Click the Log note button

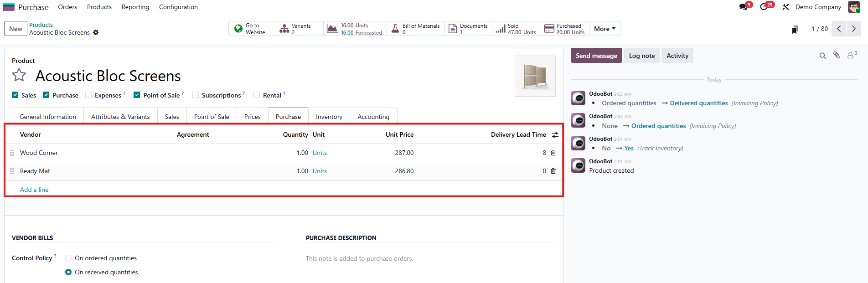(642, 56)
